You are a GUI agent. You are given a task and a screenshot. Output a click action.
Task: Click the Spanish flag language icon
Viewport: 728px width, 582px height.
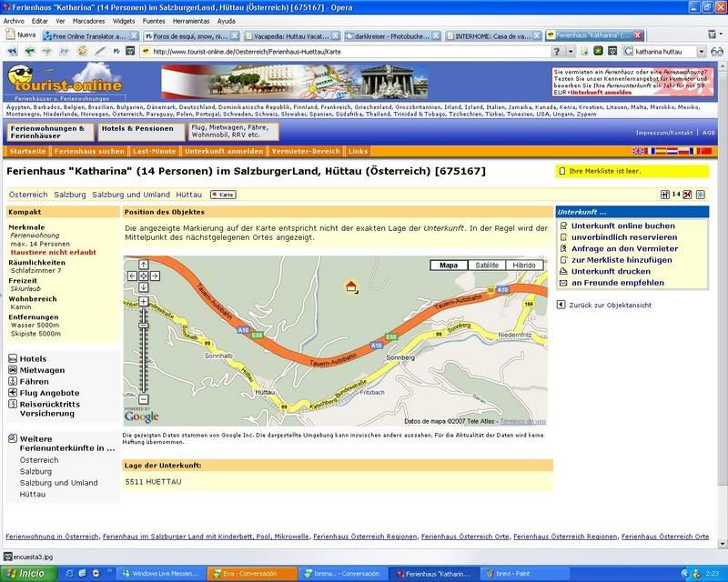click(x=661, y=151)
